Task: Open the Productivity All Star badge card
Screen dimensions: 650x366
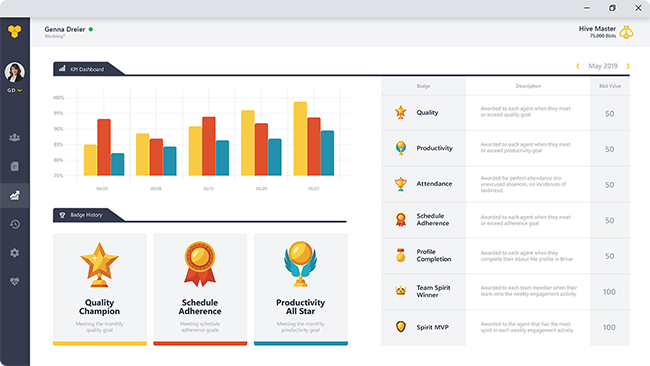Action: 301,289
